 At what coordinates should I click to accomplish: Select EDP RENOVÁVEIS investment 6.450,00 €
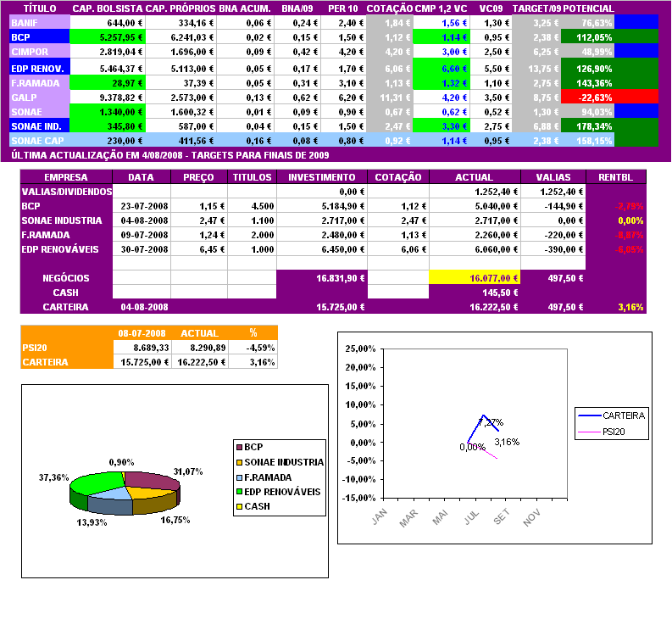[x=322, y=249]
